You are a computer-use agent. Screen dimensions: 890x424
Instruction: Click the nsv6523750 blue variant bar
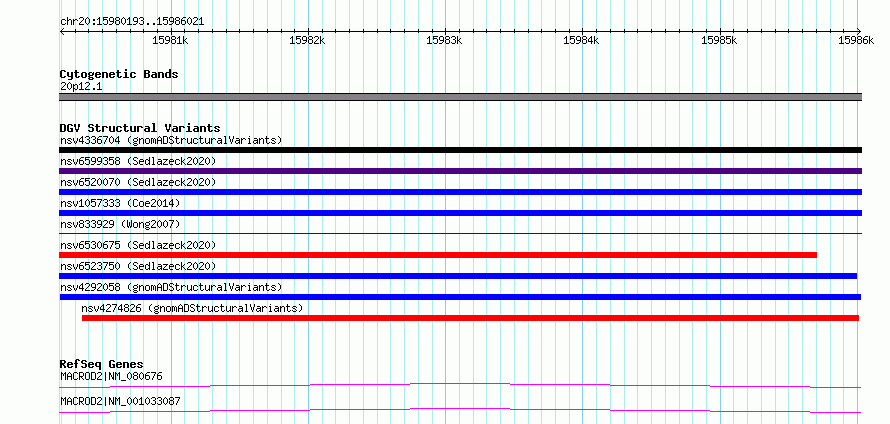coord(458,276)
